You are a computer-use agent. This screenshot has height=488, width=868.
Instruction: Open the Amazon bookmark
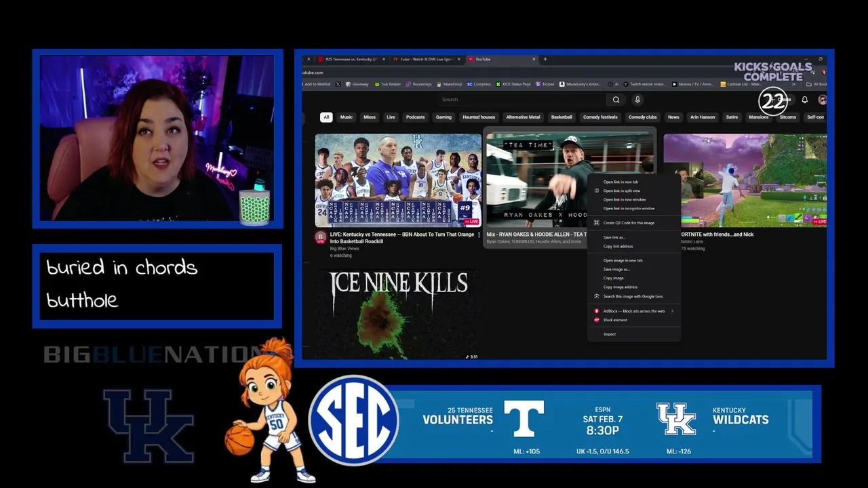tap(580, 84)
